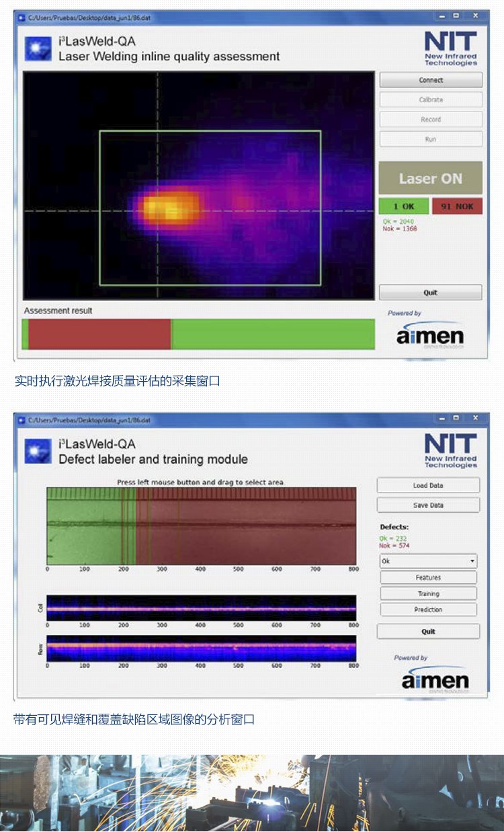Click the Features button
This screenshot has width=504, height=832.
click(x=428, y=577)
